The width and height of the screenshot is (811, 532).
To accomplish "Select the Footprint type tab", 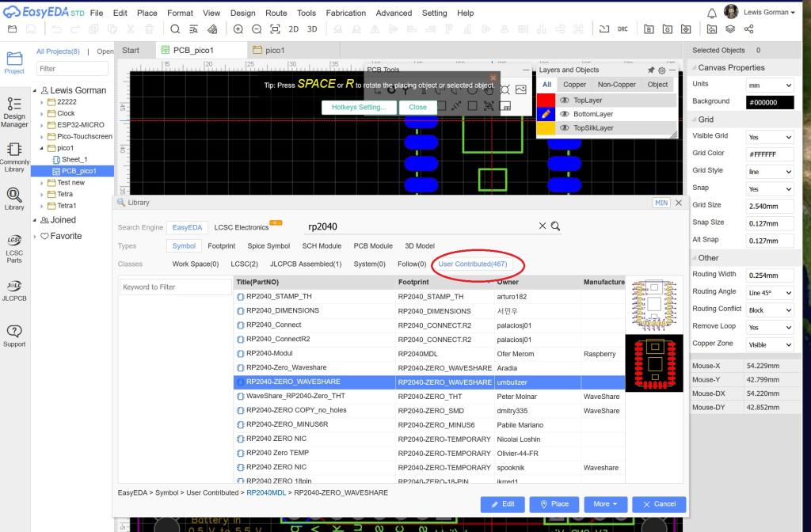I will [x=221, y=246].
